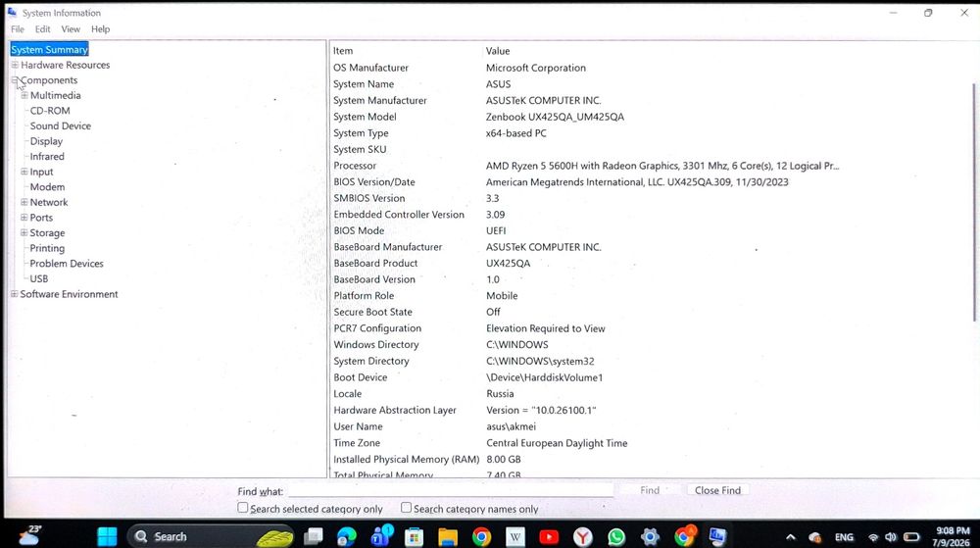Open Task View from the taskbar
980x548 pixels.
pyautogui.click(x=314, y=536)
